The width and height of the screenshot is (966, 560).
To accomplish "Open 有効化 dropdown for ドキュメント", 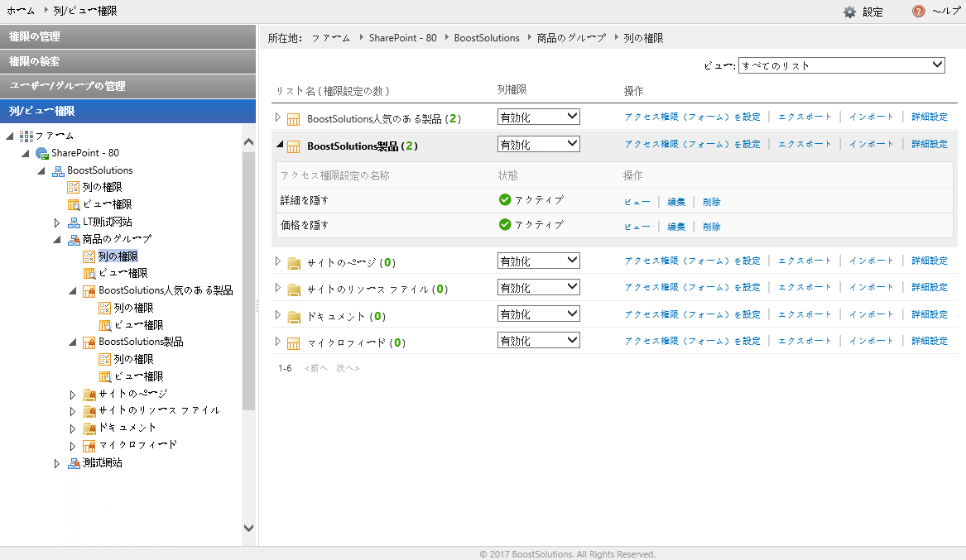I will [x=538, y=314].
